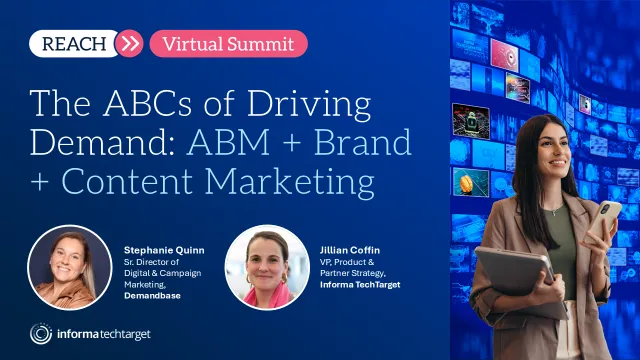Click the bold Informa TechTarget speaker affiliation
The image size is (640, 360).
[360, 284]
